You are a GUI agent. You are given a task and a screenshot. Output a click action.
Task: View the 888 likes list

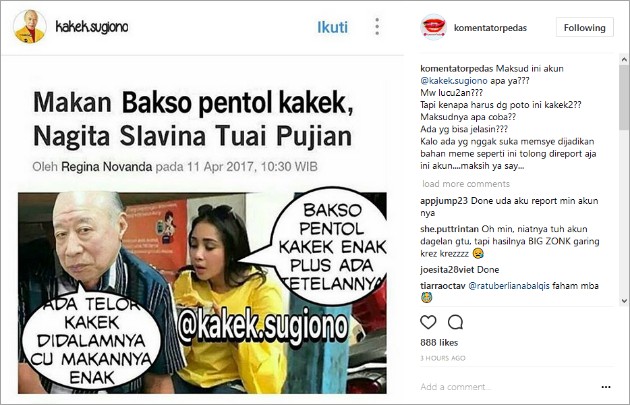[439, 343]
